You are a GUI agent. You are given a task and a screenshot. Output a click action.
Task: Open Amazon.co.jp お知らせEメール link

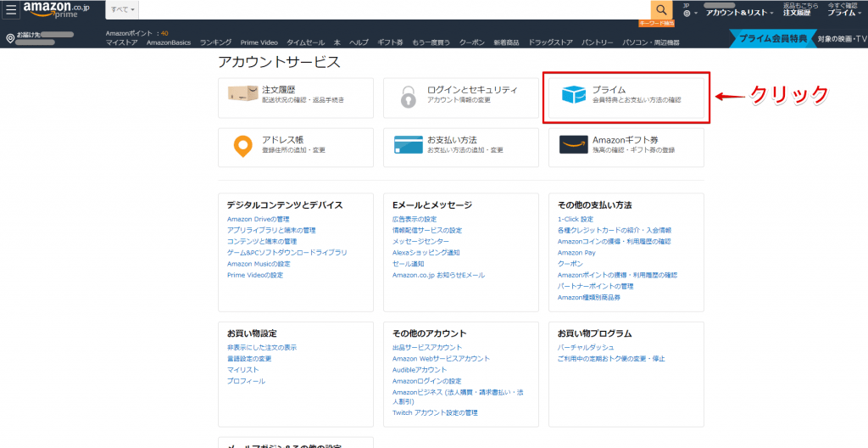(438, 275)
